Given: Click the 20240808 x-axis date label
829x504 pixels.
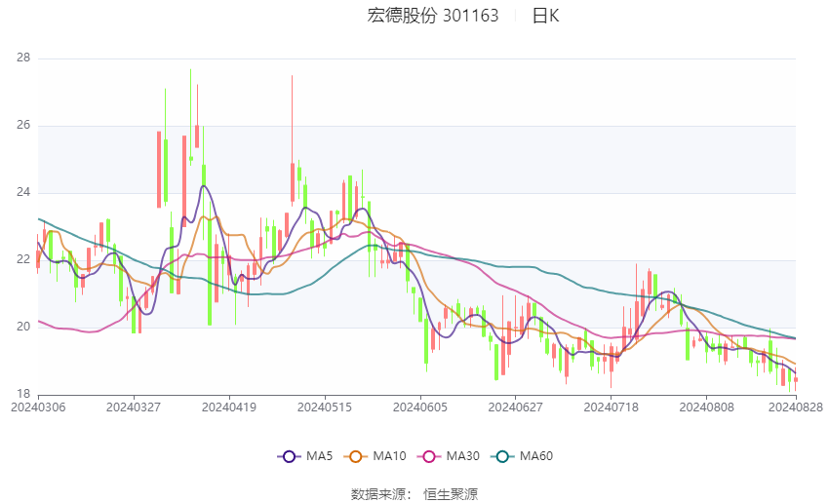Looking at the screenshot, I should [x=706, y=407].
